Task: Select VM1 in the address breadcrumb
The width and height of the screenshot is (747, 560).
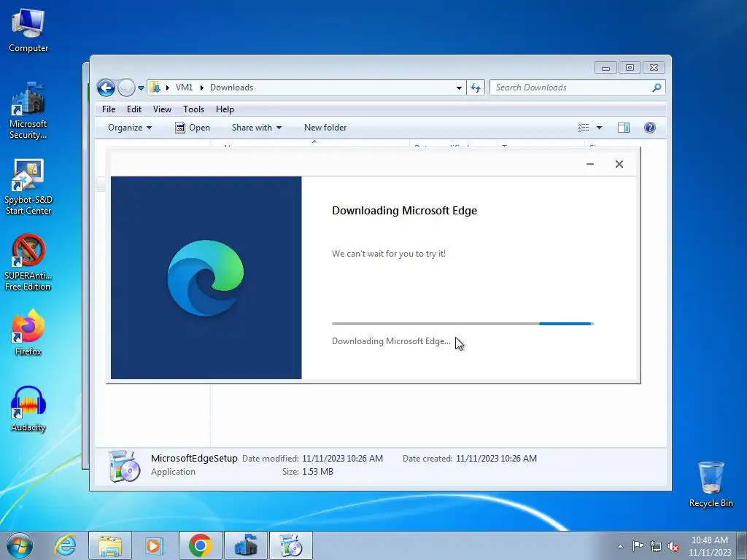Action: (x=184, y=87)
